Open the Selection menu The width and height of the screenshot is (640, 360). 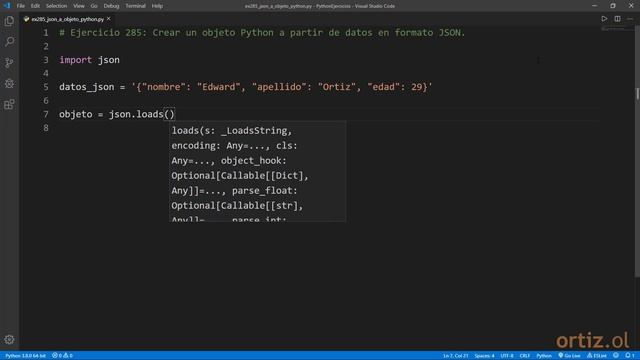[x=56, y=6]
